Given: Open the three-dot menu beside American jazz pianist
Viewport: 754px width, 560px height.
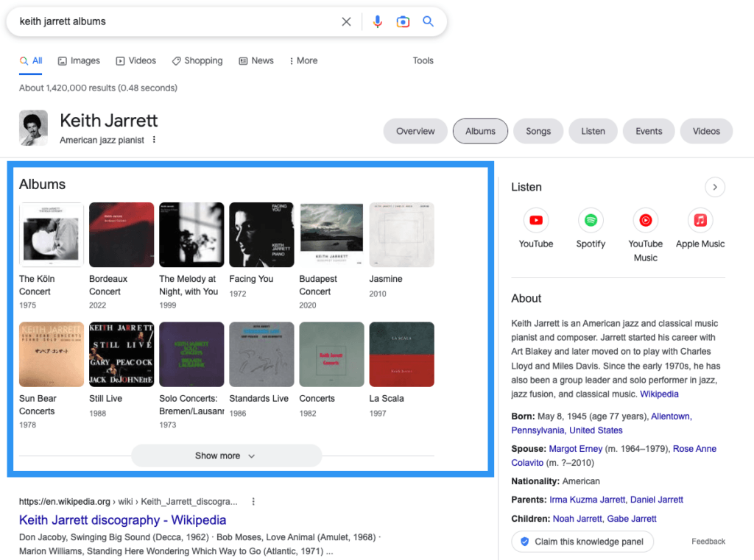Looking at the screenshot, I should click(x=154, y=139).
